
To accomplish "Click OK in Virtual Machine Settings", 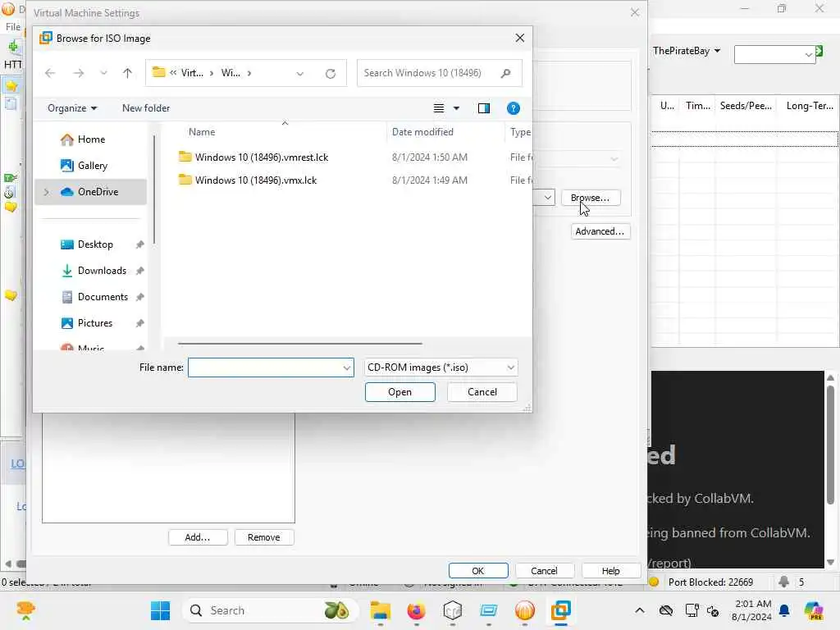I will 478,571.
